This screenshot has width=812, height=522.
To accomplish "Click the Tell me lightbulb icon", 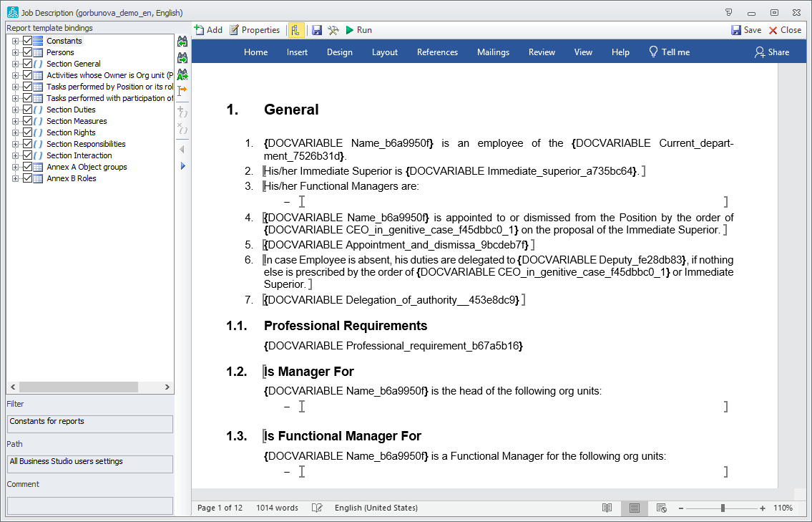I will click(x=653, y=52).
